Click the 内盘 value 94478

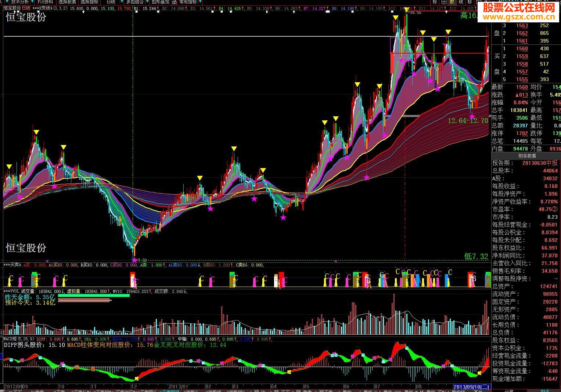(x=520, y=149)
